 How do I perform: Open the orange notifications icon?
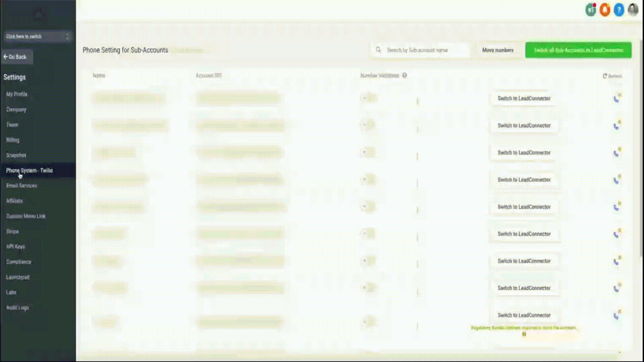(605, 10)
